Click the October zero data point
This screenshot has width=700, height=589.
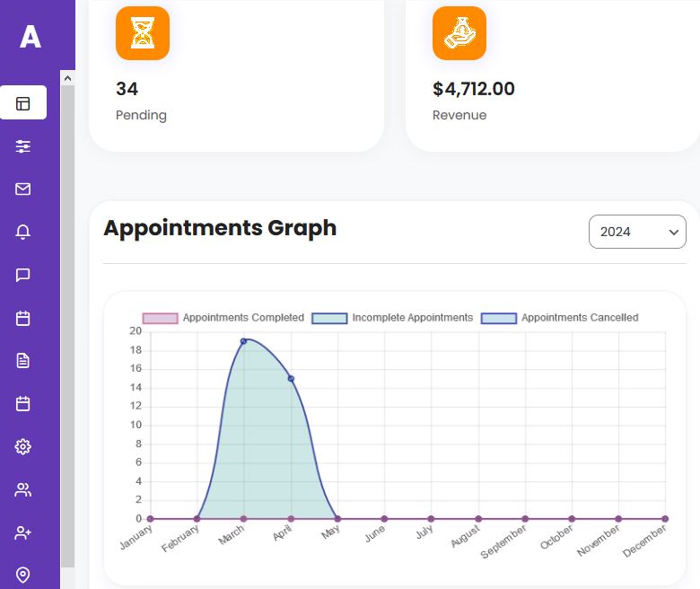[x=572, y=519]
